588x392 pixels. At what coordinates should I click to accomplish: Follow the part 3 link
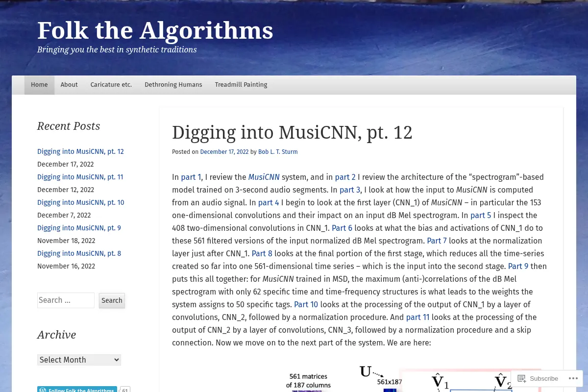click(x=350, y=190)
